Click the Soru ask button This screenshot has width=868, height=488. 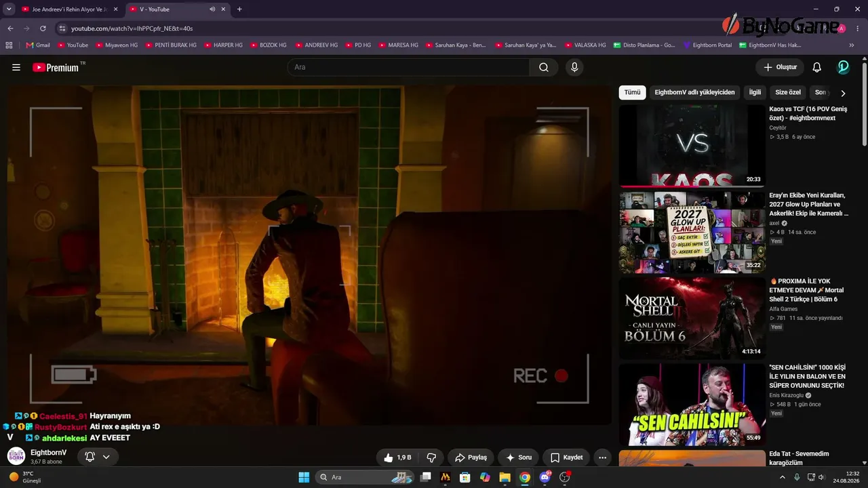pyautogui.click(x=519, y=457)
